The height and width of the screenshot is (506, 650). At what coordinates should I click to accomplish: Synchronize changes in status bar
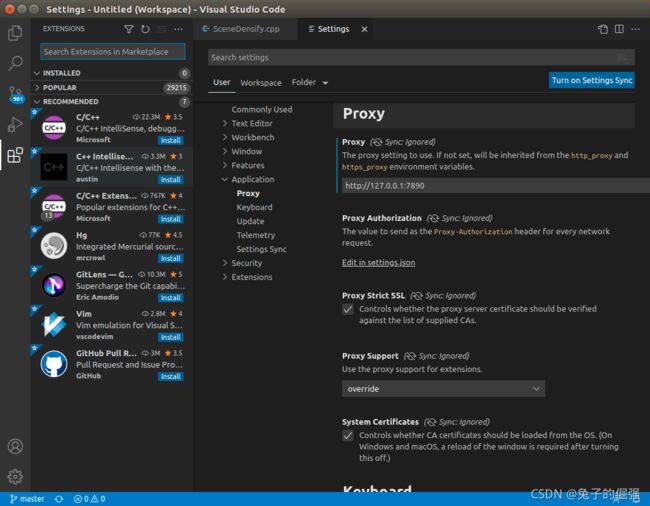tap(59, 499)
